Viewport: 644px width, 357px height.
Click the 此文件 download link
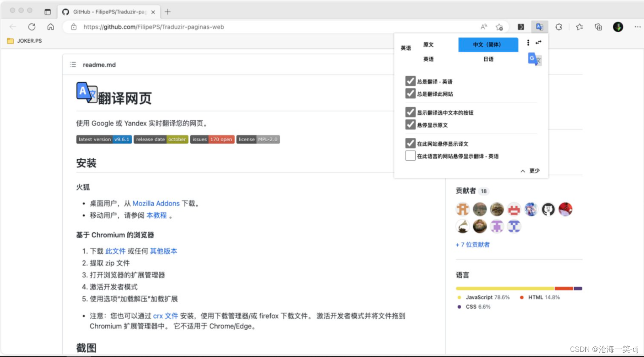click(x=115, y=251)
